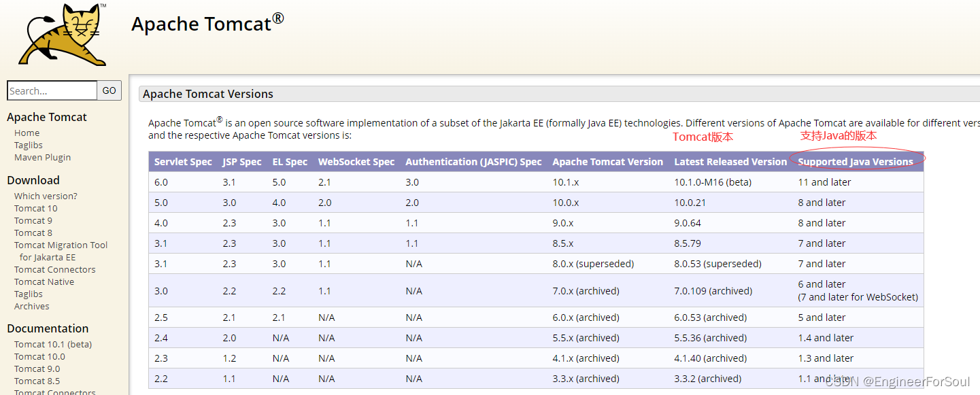Go to Tomcat 8 download page
This screenshot has height=395, width=980.
[33, 233]
